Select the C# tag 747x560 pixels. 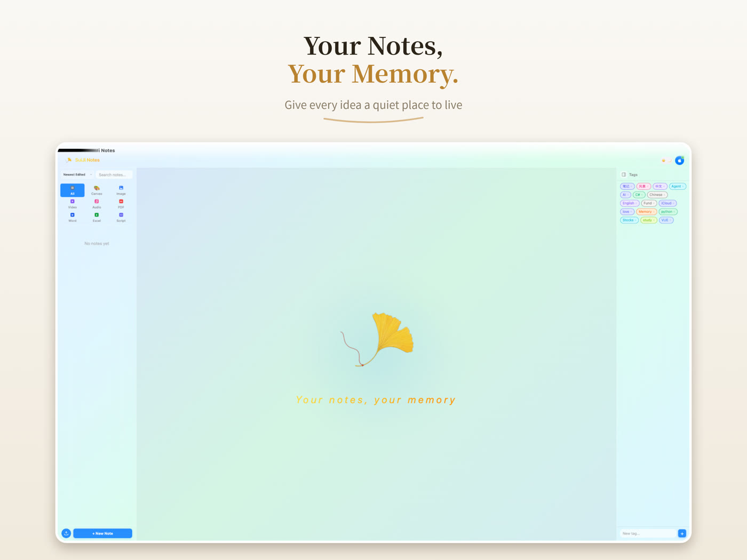639,195
